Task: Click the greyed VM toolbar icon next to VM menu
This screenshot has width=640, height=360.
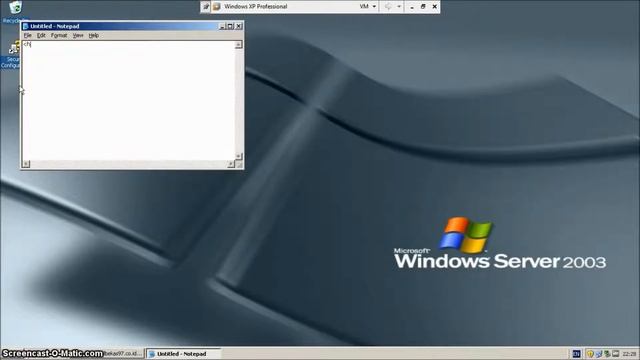Action: click(x=388, y=7)
